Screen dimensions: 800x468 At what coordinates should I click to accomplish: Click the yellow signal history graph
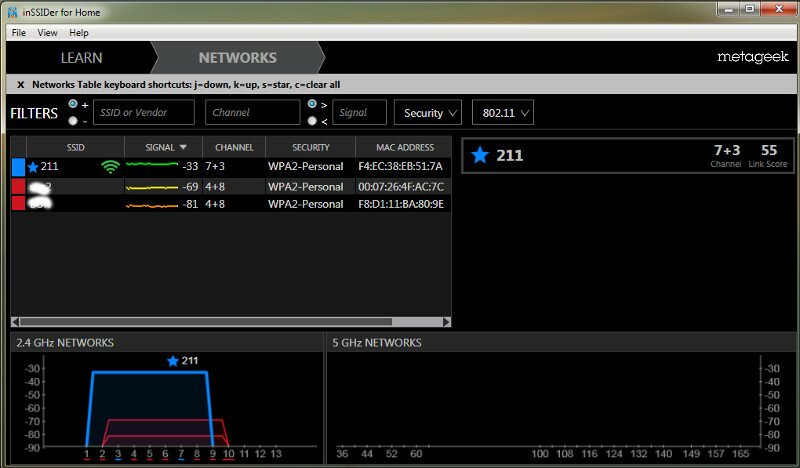152,188
